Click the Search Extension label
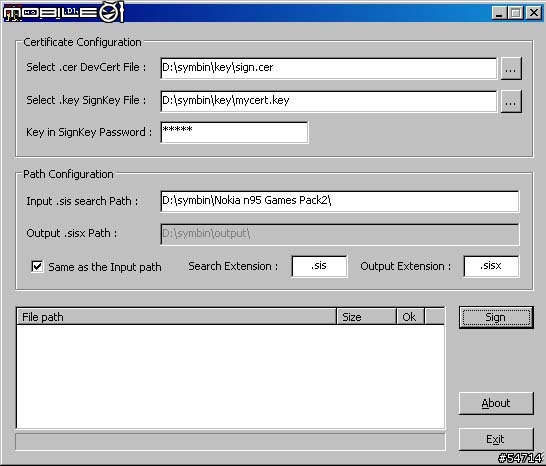 [233, 266]
